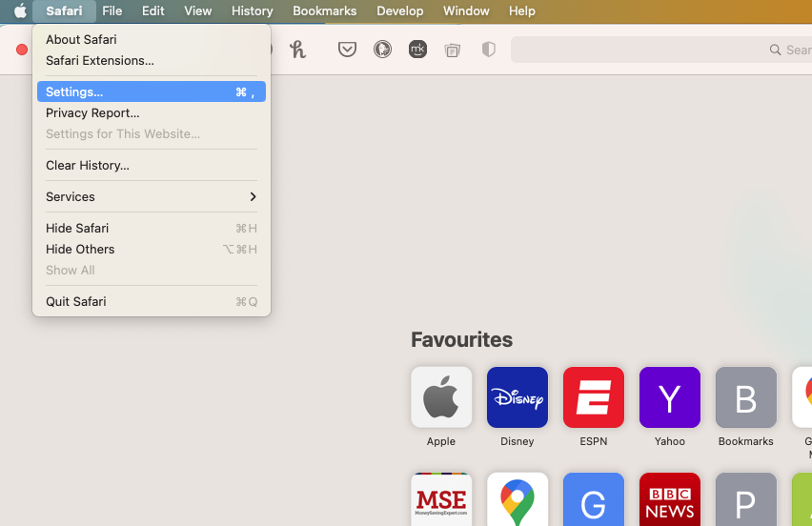Choose Clear History…
Image resolution: width=812 pixels, height=526 pixels.
pyautogui.click(x=152, y=165)
